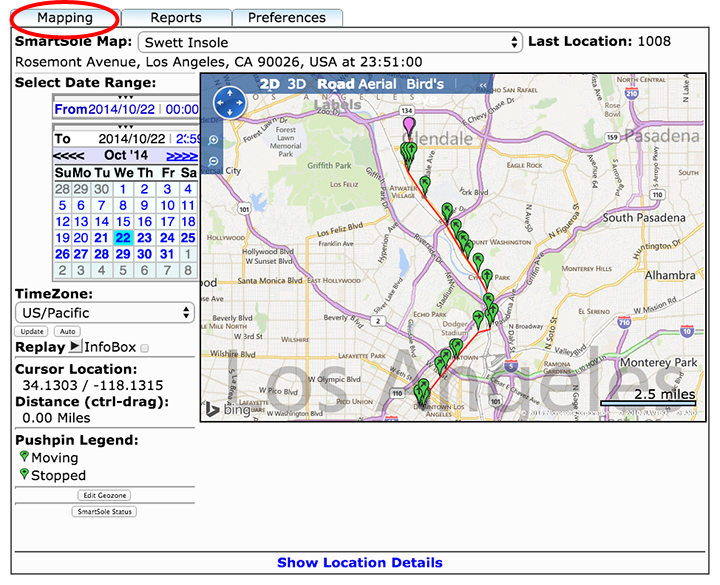Select Bird's eye map view

425,84
